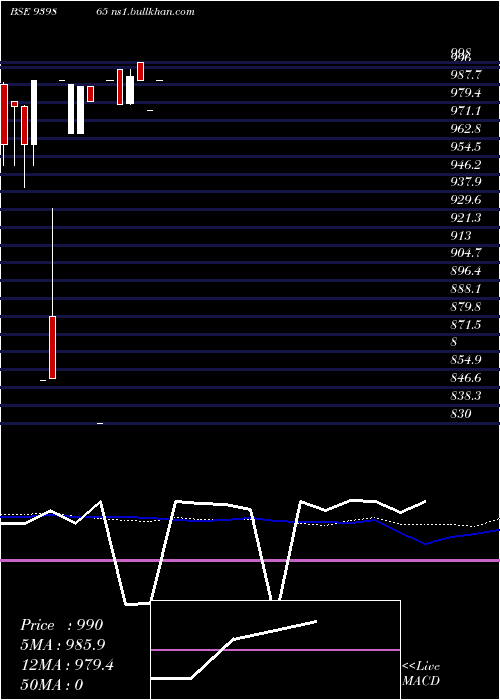
Task: Click the Live MACD label
Action: (421, 674)
